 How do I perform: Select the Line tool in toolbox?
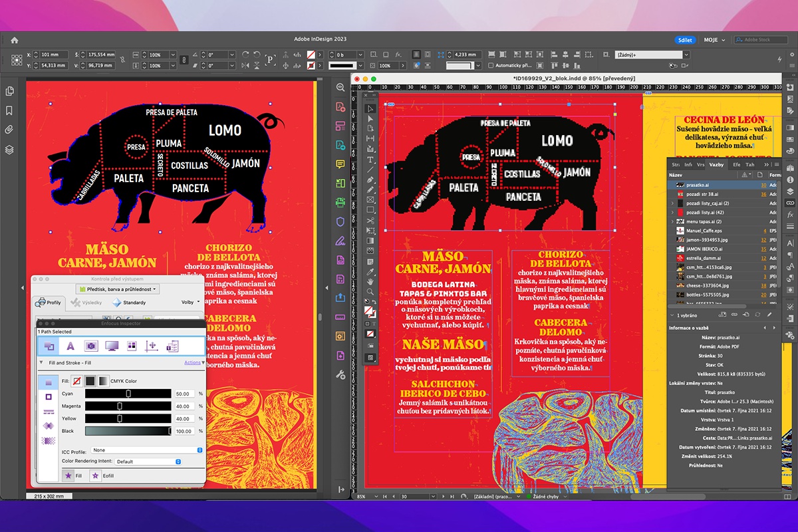pos(371,170)
